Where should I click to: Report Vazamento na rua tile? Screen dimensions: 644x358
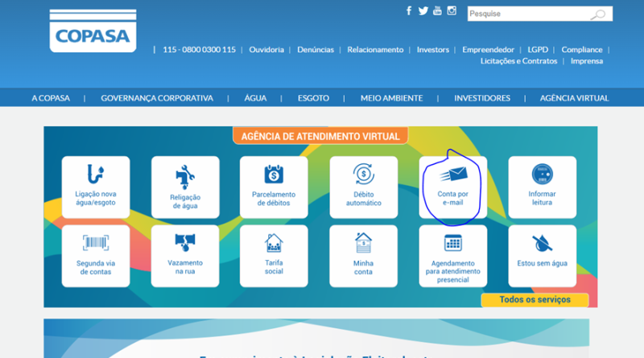185,255
